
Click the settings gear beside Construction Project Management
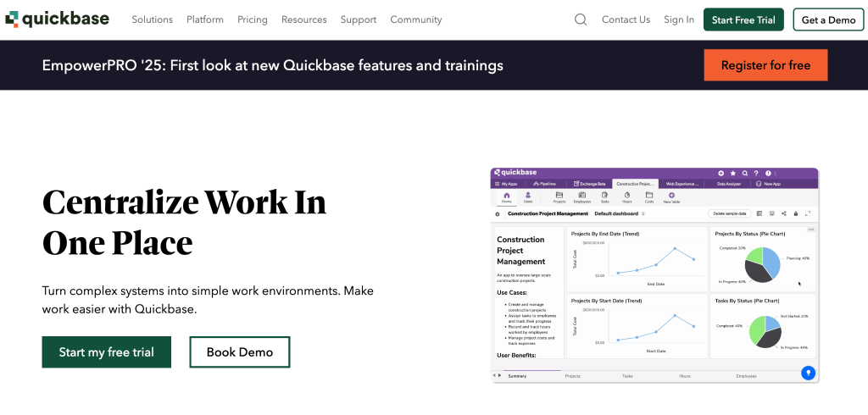click(x=497, y=214)
